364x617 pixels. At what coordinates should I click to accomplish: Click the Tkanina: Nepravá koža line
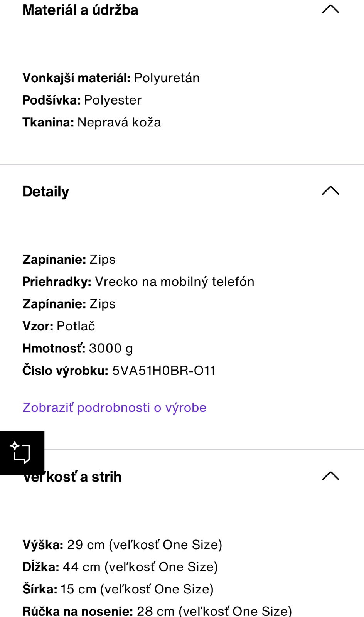(92, 123)
